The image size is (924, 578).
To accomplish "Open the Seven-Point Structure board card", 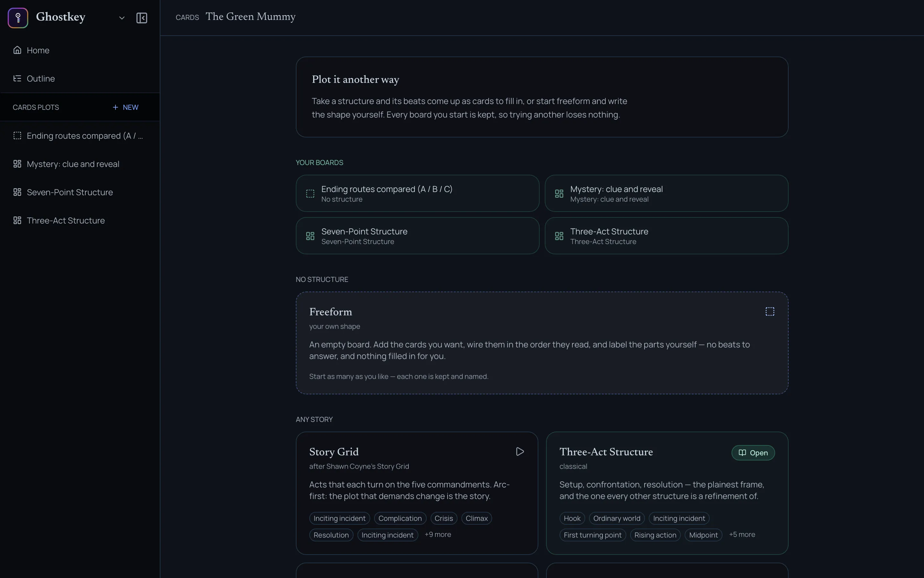I will coord(417,236).
